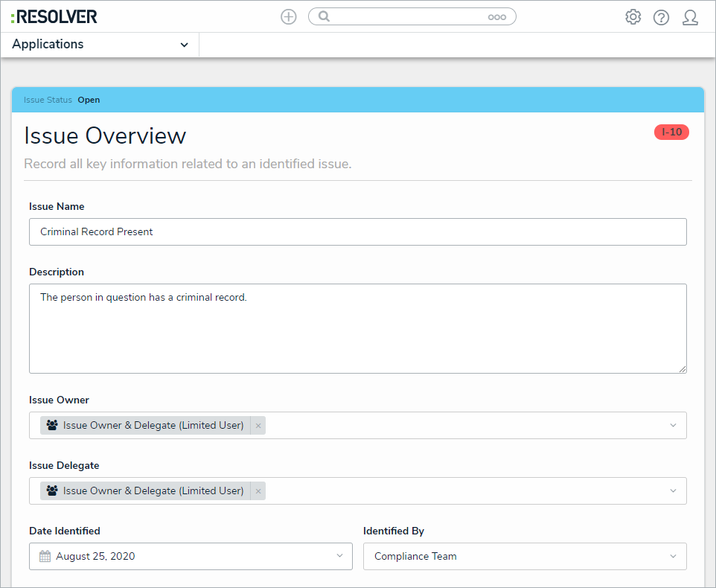This screenshot has width=716, height=588.
Task: Open advanced search options ellipsis
Action: tap(496, 17)
